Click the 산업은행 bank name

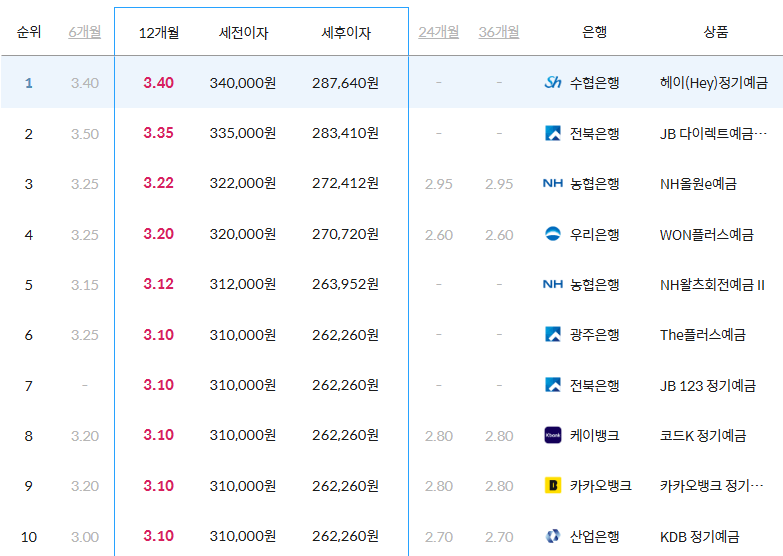[594, 537]
